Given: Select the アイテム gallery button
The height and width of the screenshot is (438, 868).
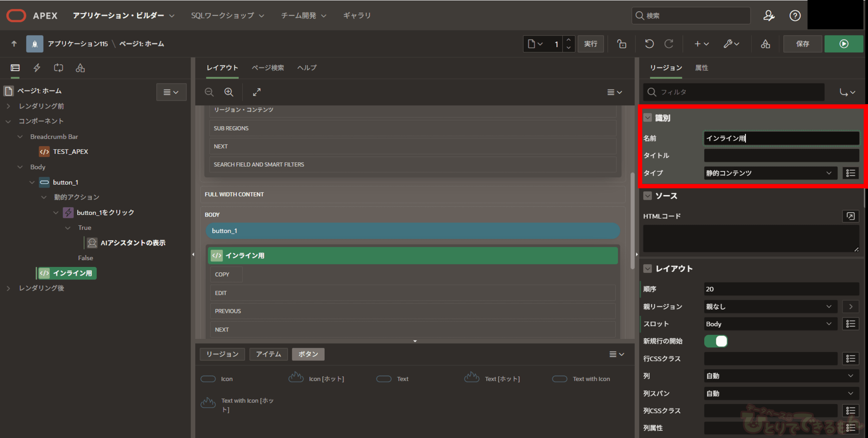Looking at the screenshot, I should point(268,354).
